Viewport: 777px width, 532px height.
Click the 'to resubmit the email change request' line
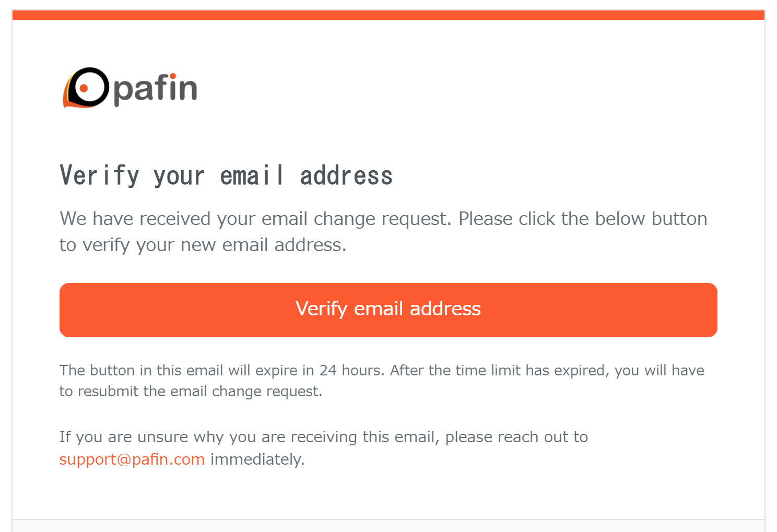[191, 392]
